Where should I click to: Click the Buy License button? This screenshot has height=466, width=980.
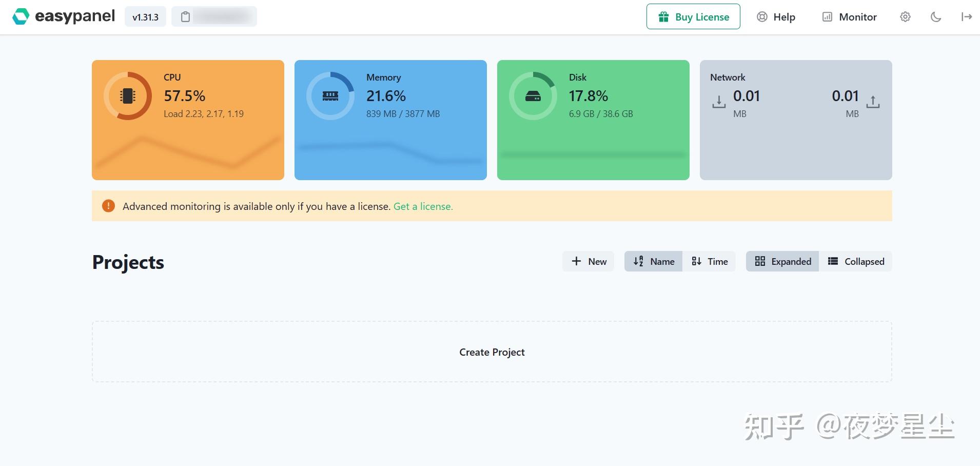pyautogui.click(x=693, y=16)
